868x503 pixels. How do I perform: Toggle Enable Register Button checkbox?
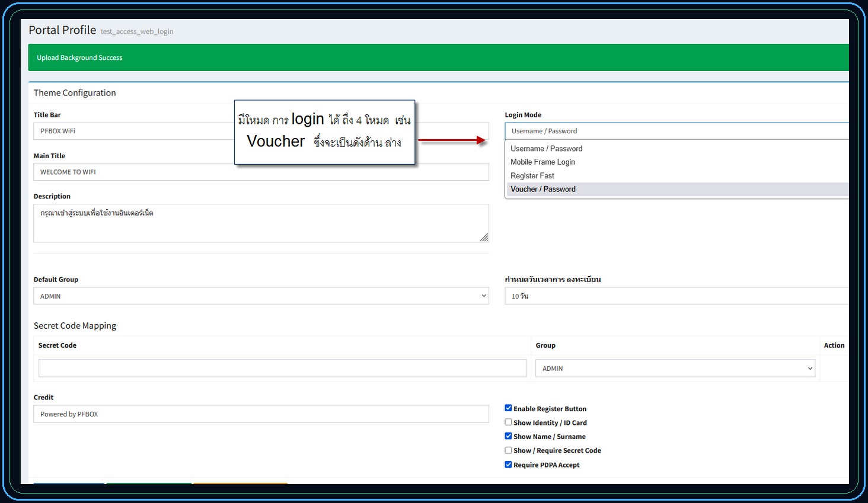(508, 408)
